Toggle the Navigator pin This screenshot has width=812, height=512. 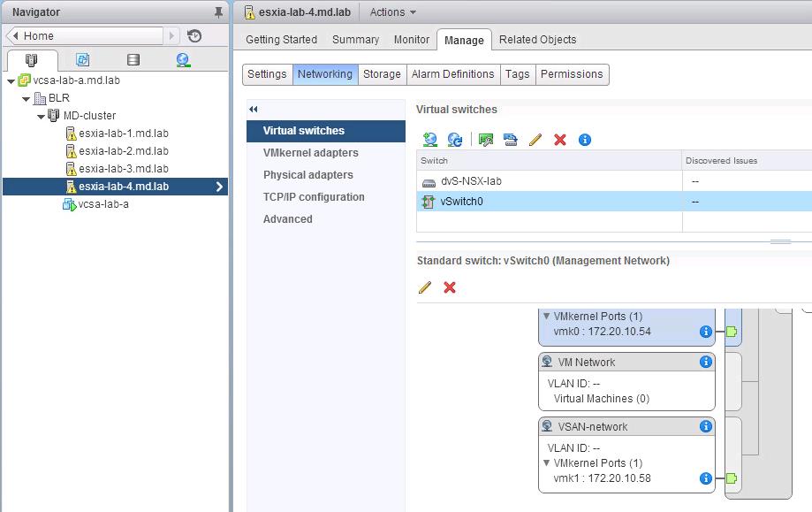coord(219,12)
